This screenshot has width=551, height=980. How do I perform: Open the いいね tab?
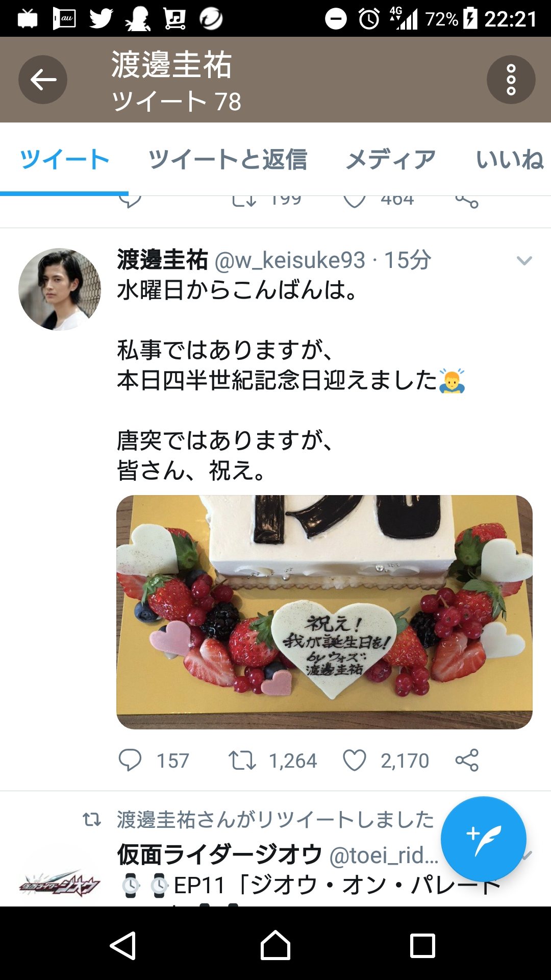[510, 159]
